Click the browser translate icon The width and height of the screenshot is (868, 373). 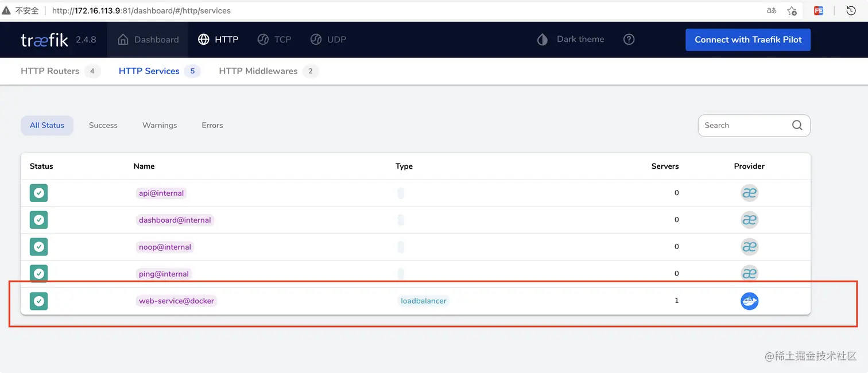(x=772, y=11)
